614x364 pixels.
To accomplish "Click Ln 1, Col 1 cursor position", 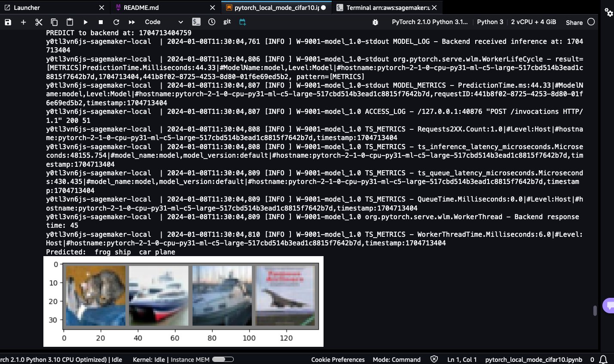I will point(462,360).
